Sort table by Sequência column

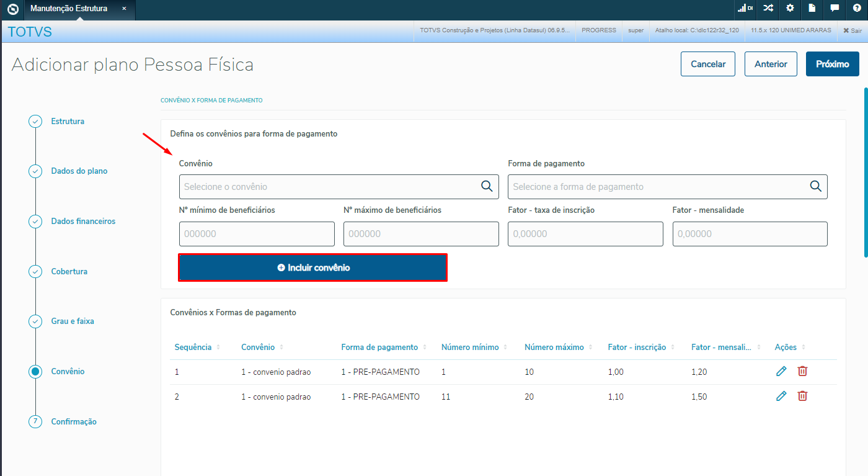(x=198, y=347)
